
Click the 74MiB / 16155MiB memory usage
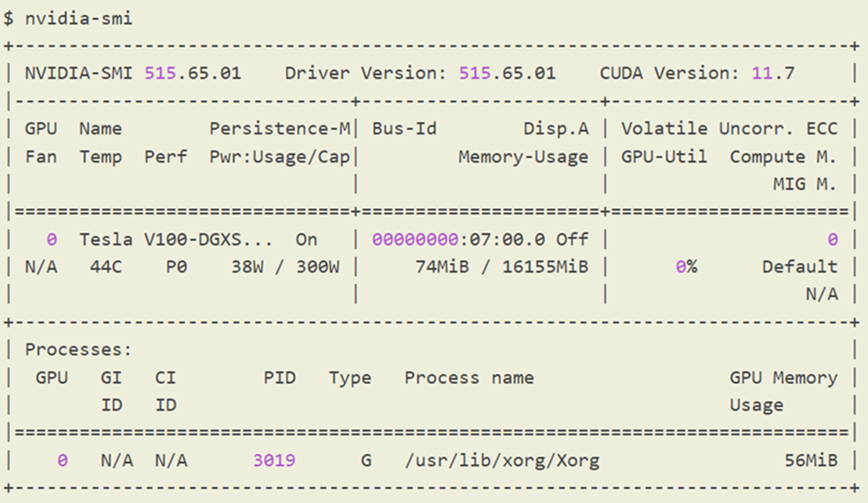click(x=502, y=267)
